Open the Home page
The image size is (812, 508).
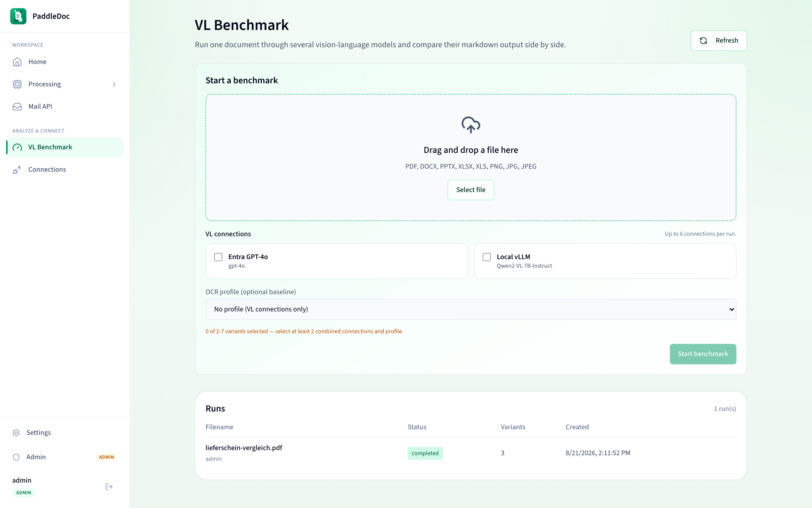tap(65, 62)
